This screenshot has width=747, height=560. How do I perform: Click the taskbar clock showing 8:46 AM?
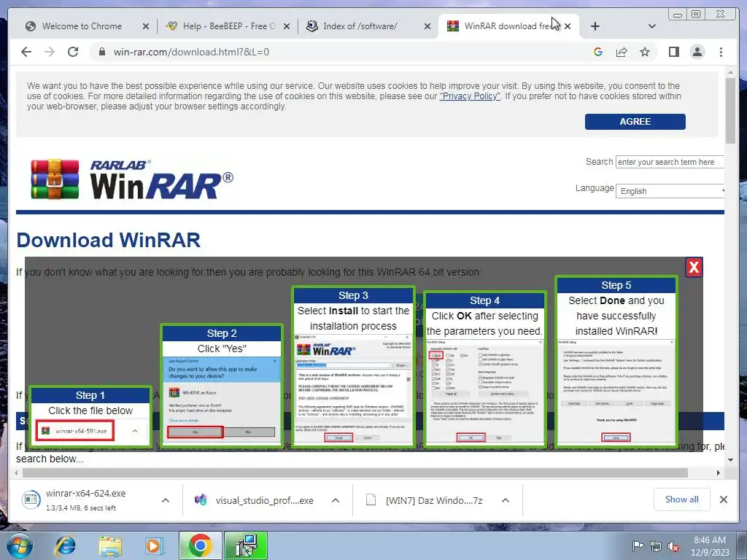pyautogui.click(x=710, y=545)
